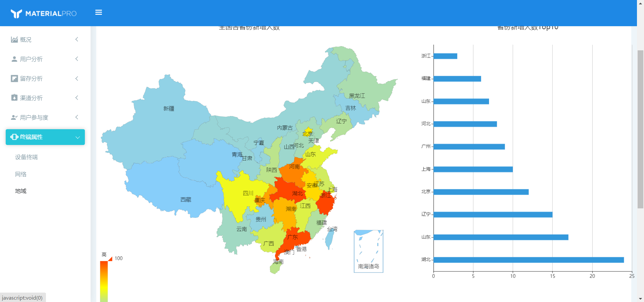The image size is (644, 302).
Task: Click the 用户分析 person icon
Action: (14, 59)
